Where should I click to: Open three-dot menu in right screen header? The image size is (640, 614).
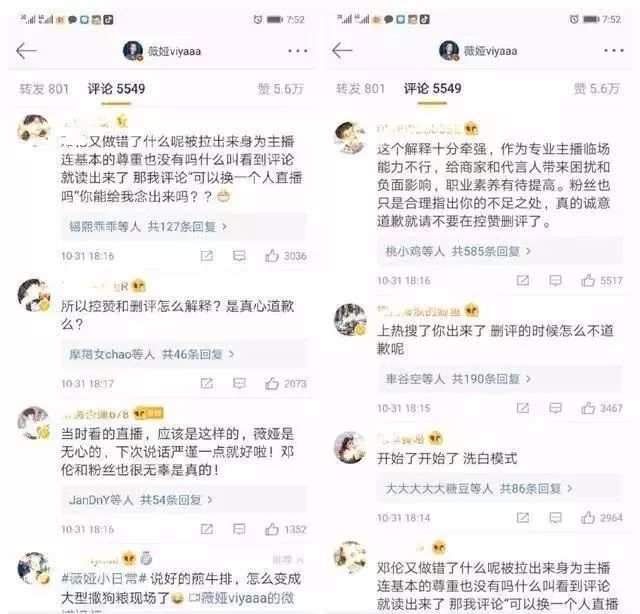(x=613, y=51)
